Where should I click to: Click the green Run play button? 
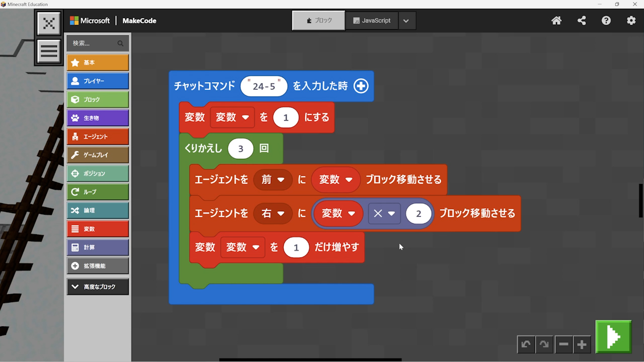point(613,336)
